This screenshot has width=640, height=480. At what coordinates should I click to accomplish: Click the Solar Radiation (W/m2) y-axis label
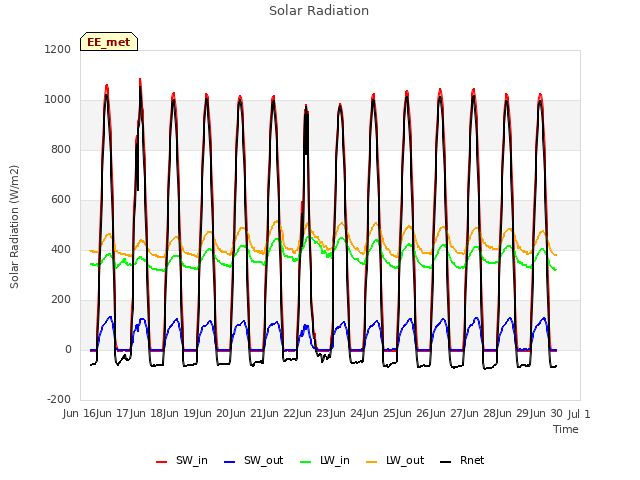14,227
